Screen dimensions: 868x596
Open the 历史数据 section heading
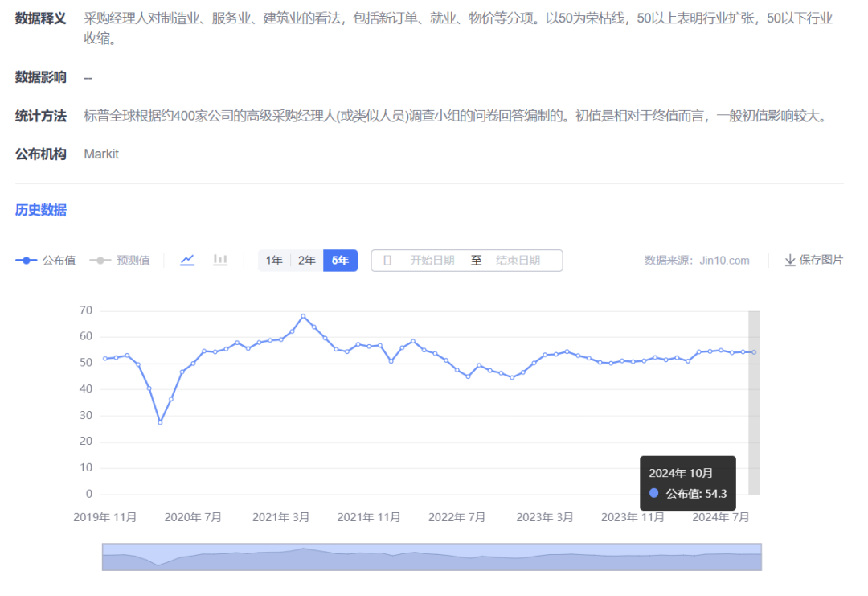click(x=41, y=210)
